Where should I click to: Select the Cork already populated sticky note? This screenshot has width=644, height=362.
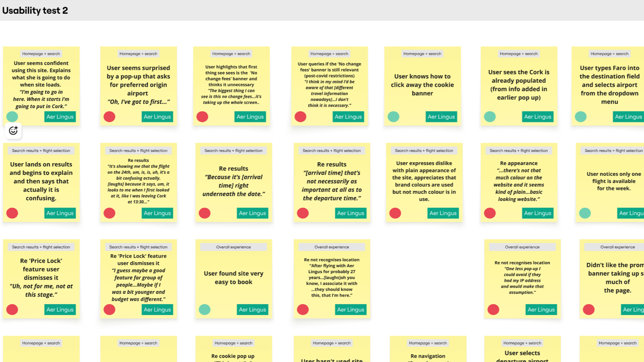519,86
